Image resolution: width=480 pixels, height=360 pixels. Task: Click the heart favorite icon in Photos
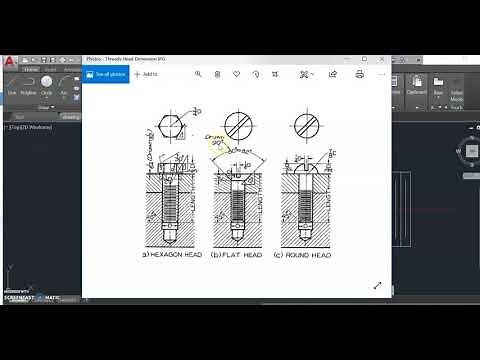[236, 74]
